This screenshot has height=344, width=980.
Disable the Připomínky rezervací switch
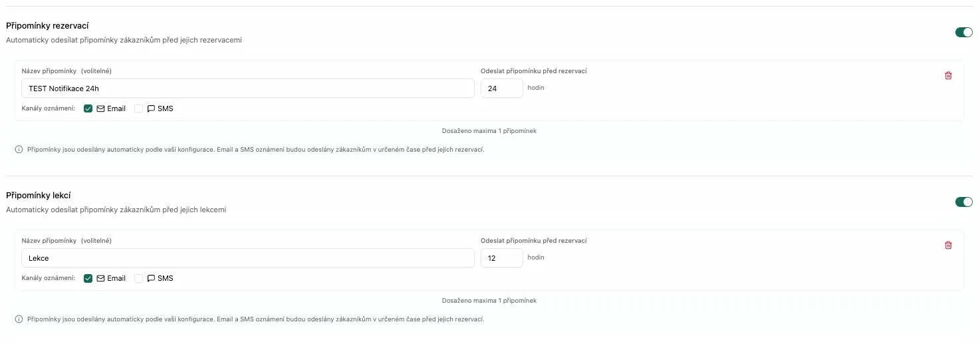click(963, 32)
